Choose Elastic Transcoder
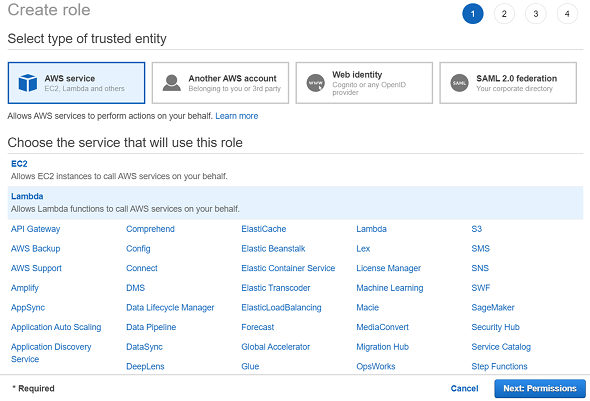The image size is (590, 401). coord(276,288)
